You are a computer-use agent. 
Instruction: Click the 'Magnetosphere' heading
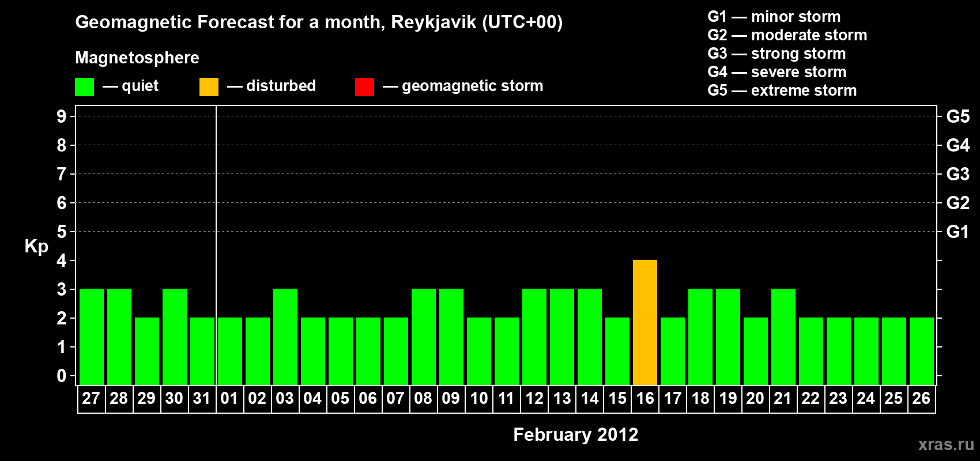[137, 58]
